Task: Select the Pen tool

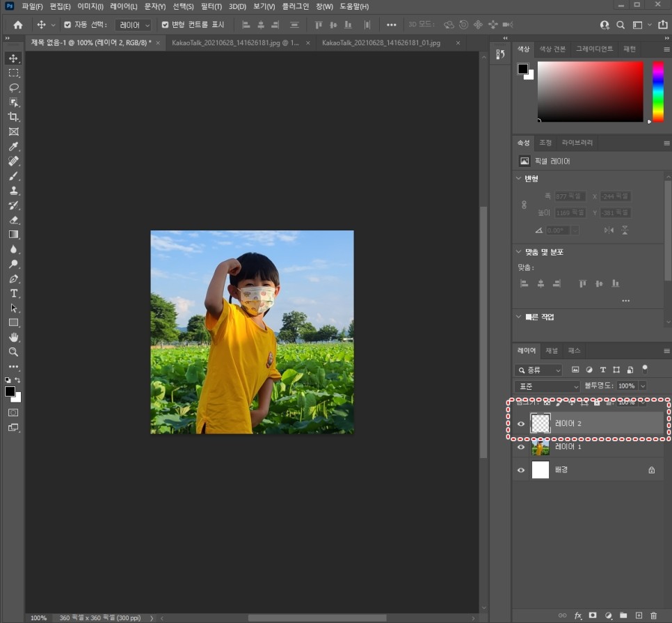Action: pos(14,278)
